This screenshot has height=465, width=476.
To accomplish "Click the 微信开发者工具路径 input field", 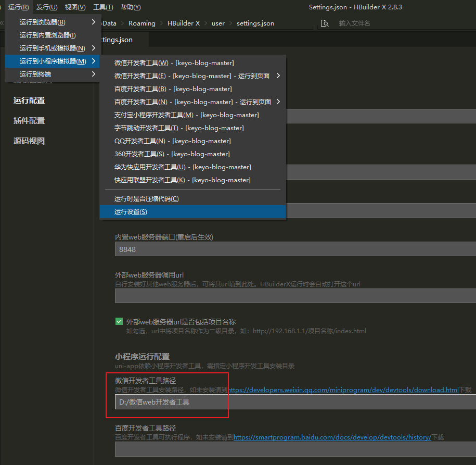I will click(x=291, y=402).
